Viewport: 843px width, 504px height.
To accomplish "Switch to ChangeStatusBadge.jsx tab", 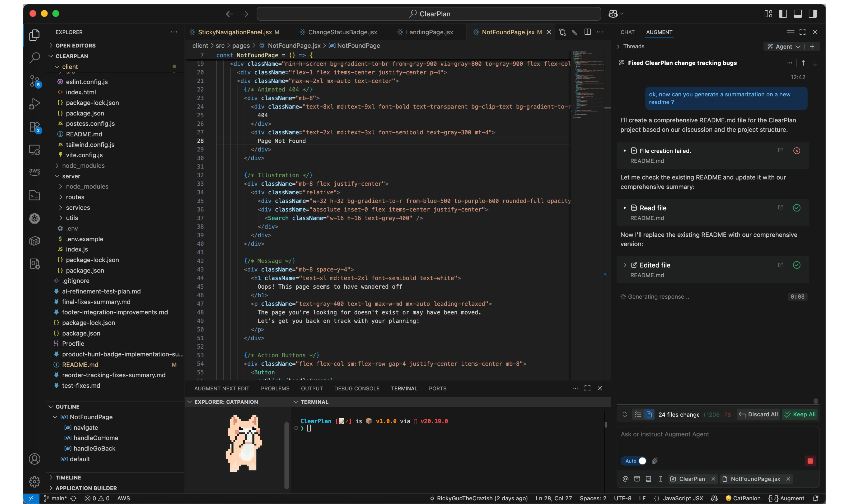I will (x=342, y=32).
